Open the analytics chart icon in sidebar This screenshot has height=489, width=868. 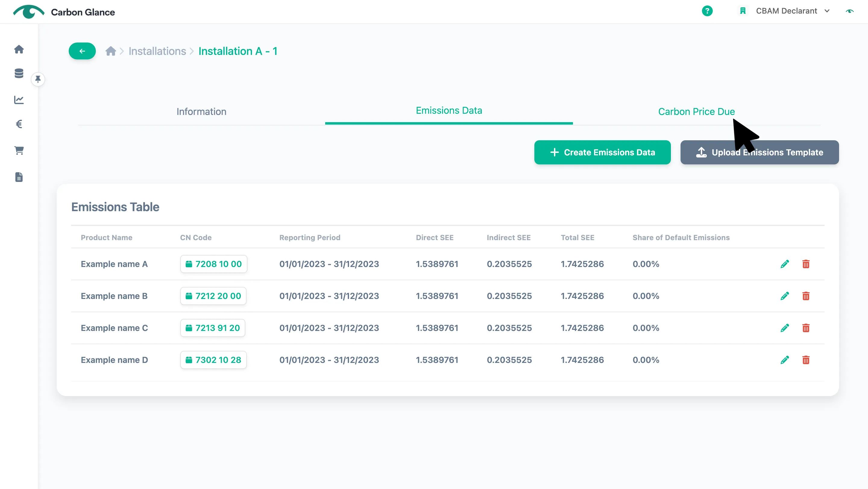click(19, 100)
